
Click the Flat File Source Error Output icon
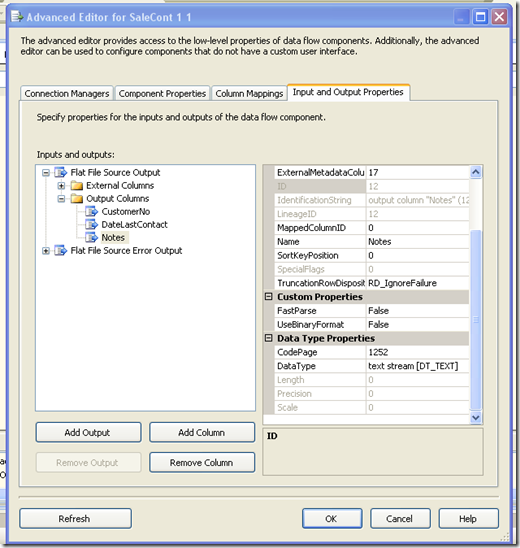coord(60,251)
